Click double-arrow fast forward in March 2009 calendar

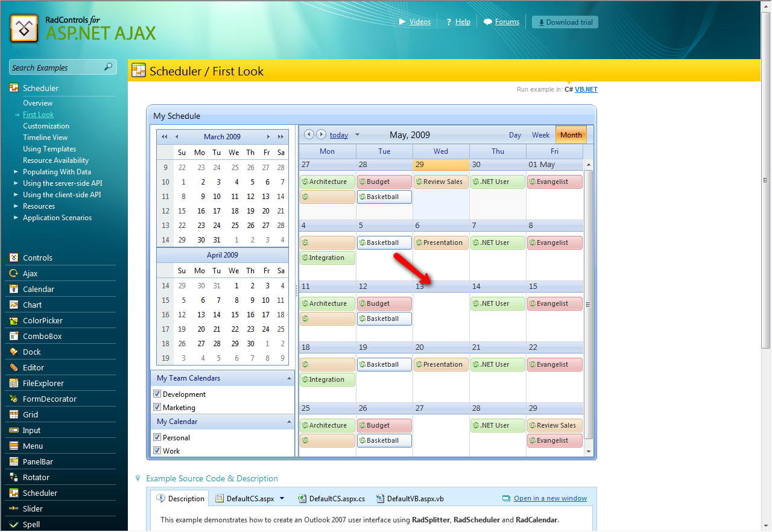pos(280,137)
